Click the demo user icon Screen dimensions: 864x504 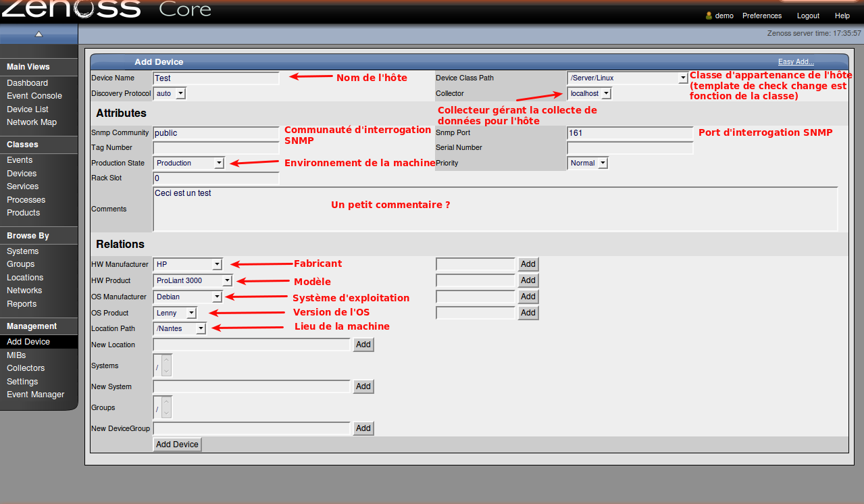click(709, 16)
